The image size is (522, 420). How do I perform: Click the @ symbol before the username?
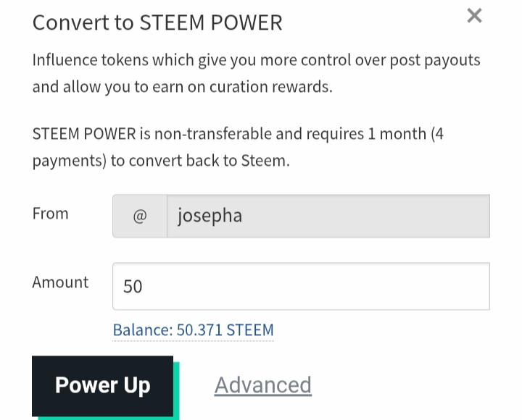[140, 216]
